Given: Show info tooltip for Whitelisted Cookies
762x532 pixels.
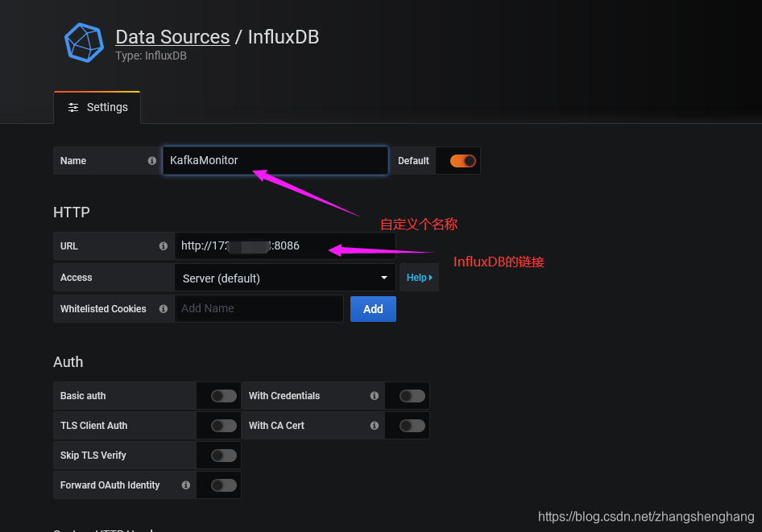Looking at the screenshot, I should (x=164, y=309).
